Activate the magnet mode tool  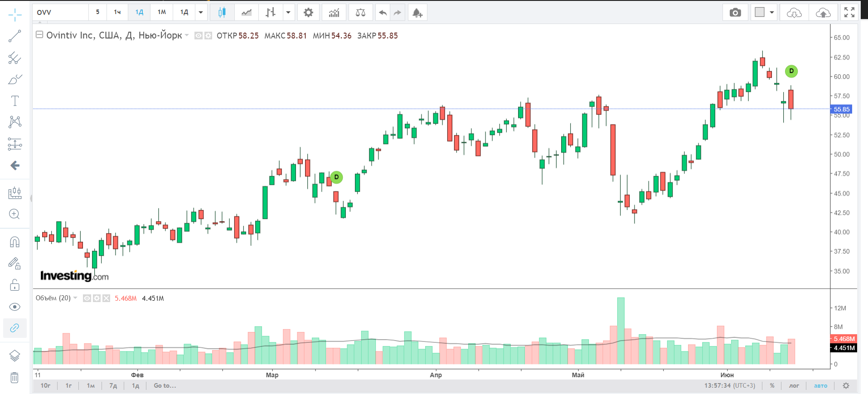(15, 242)
